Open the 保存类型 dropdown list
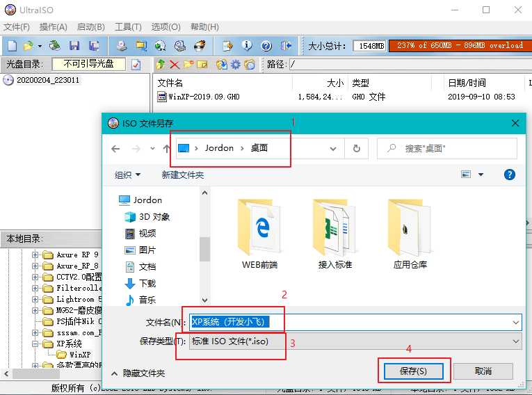 355,341
